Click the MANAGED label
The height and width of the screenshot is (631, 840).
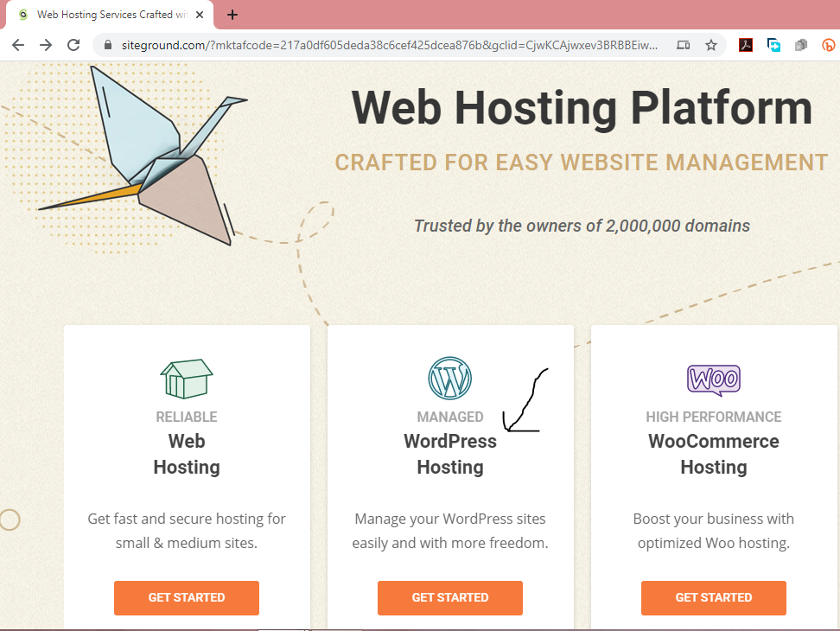(x=450, y=417)
